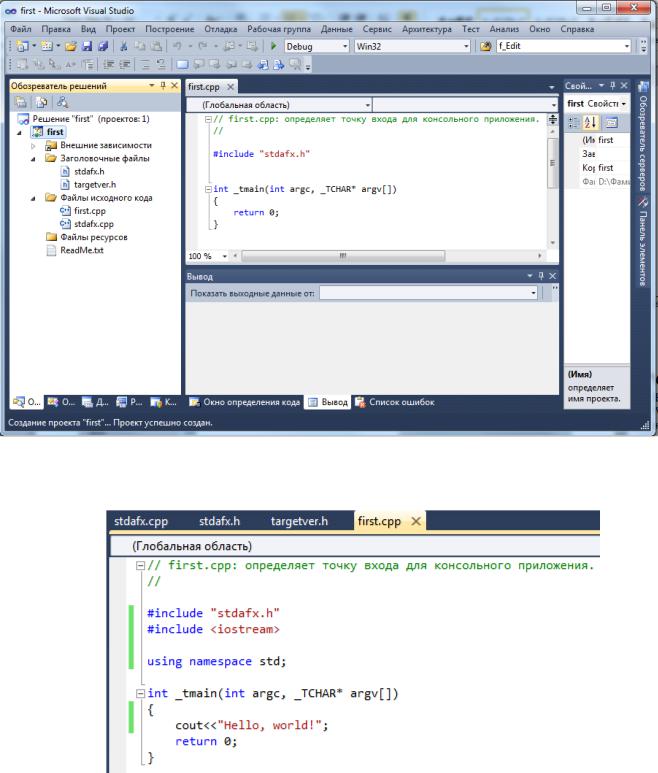Viewport: 658px width, 773px height.
Task: Toggle auto-hide pin of Свойства panel
Action: (x=613, y=86)
